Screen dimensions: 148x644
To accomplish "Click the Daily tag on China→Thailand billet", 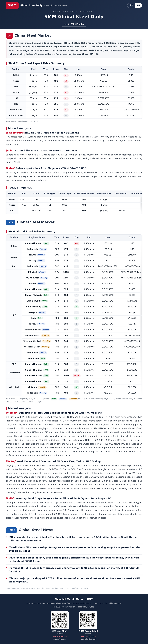I will point(46,243).
